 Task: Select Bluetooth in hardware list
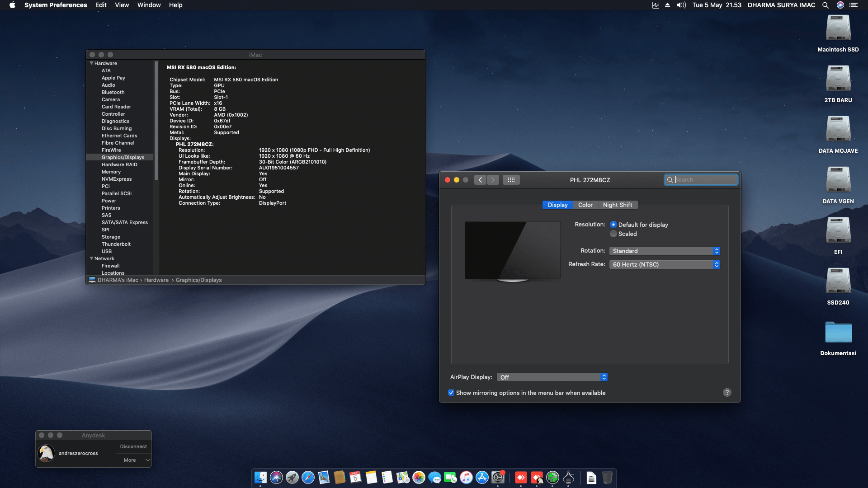tap(113, 92)
